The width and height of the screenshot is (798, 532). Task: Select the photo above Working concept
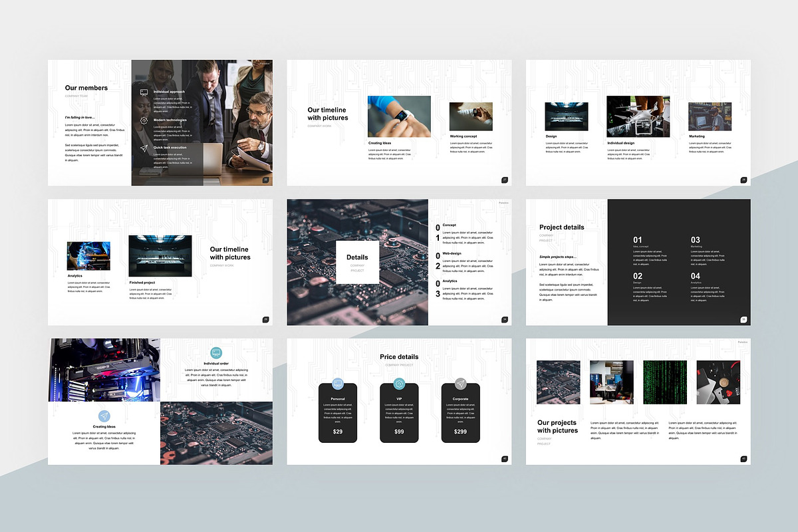pyautogui.click(x=471, y=116)
